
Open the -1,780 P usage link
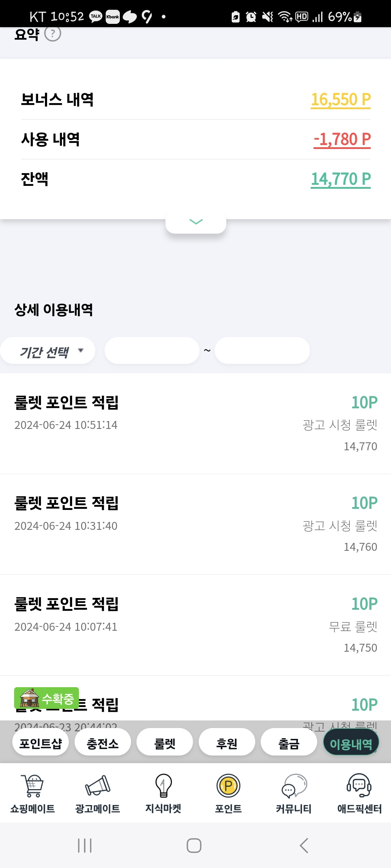coord(342,140)
